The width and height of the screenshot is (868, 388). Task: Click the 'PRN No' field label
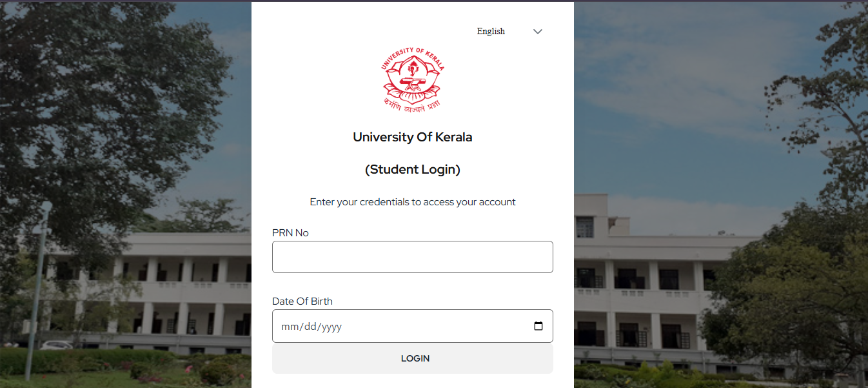click(290, 232)
